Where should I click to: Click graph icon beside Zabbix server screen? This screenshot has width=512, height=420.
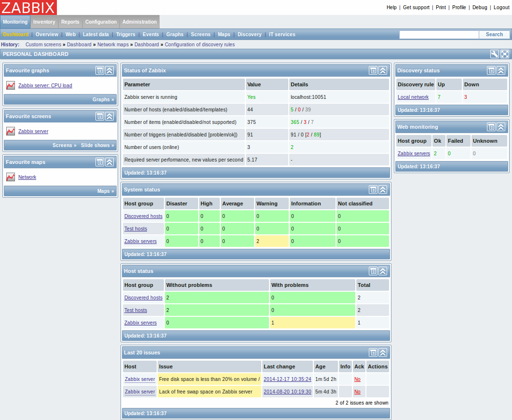(11, 131)
